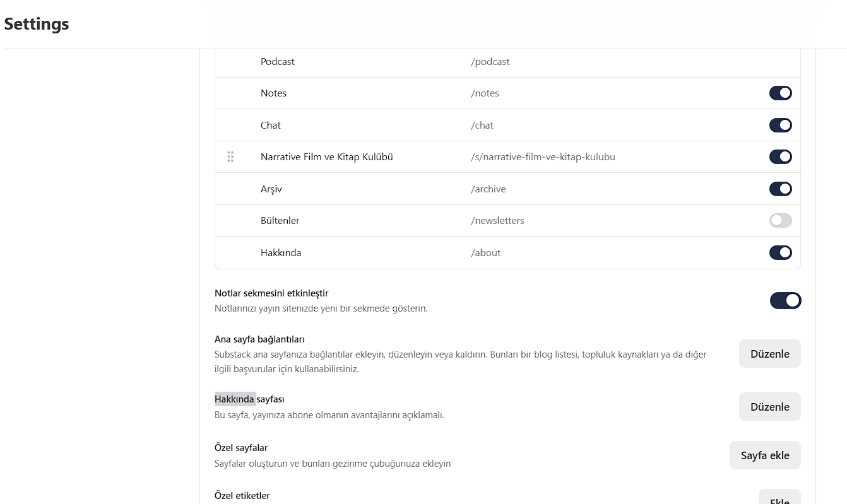Toggle off the Notes navigation switch
The height and width of the screenshot is (504, 847).
pos(780,93)
